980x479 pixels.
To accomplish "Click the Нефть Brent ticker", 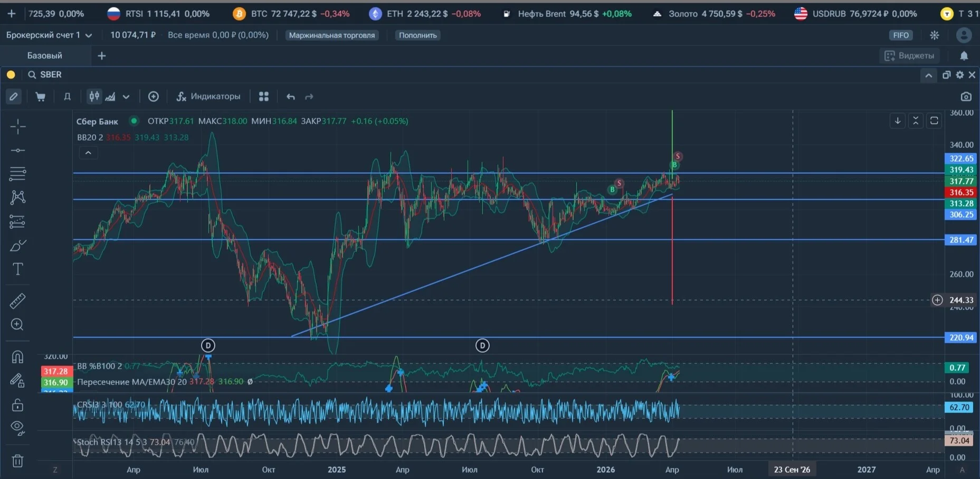I will pos(566,14).
